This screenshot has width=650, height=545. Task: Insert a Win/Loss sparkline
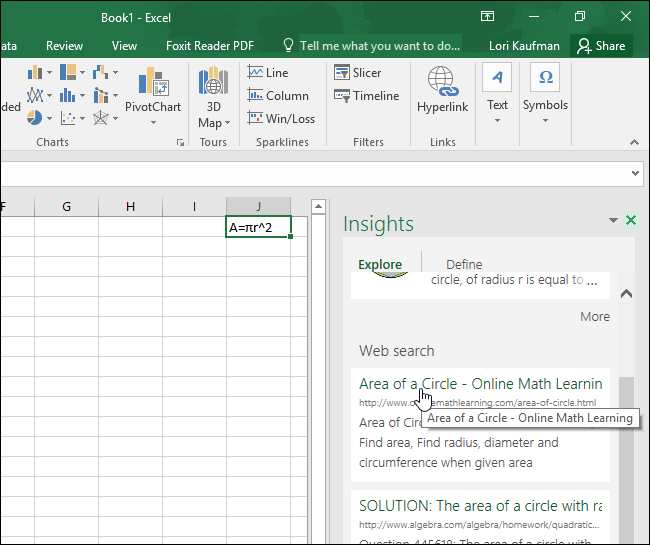(280, 119)
